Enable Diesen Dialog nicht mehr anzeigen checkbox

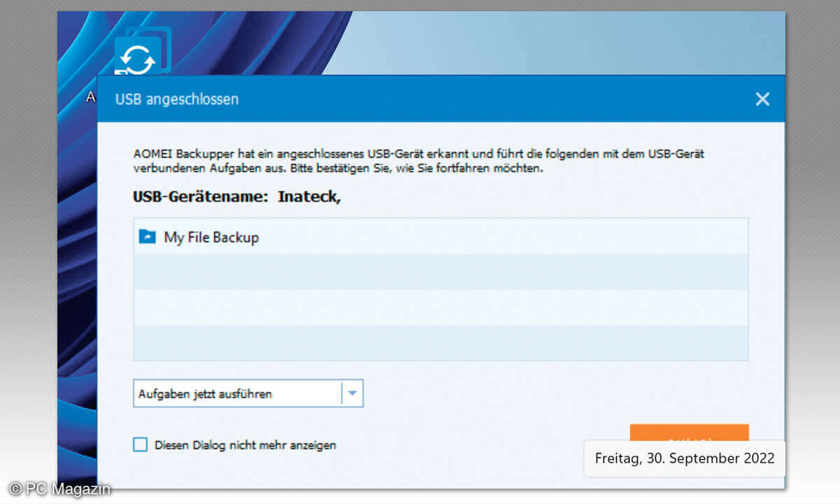(x=141, y=444)
